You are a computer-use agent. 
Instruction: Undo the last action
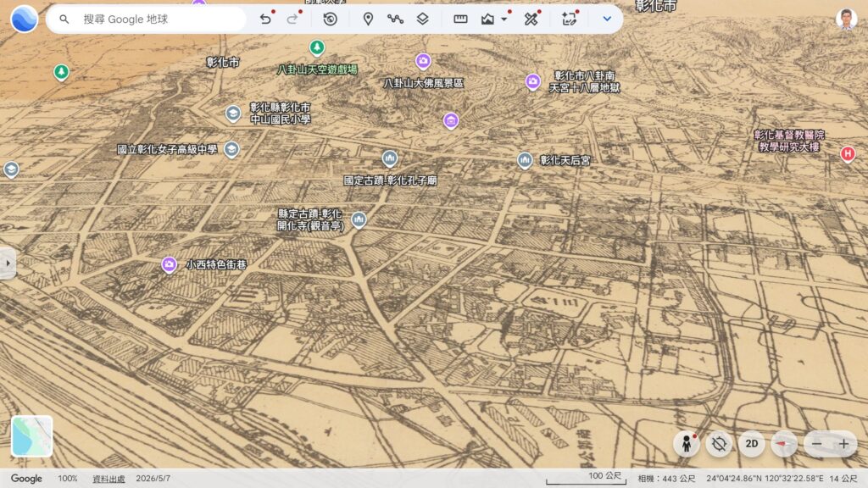(265, 19)
